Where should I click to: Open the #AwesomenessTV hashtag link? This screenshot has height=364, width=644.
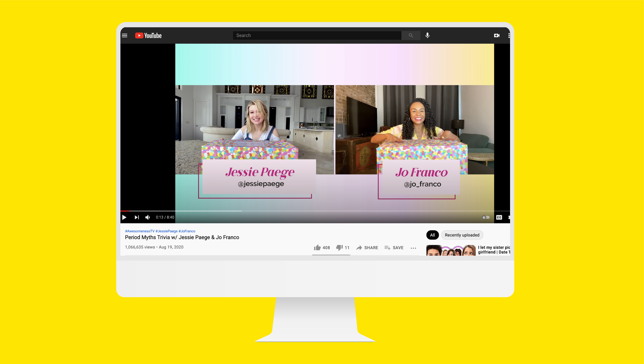(x=140, y=231)
